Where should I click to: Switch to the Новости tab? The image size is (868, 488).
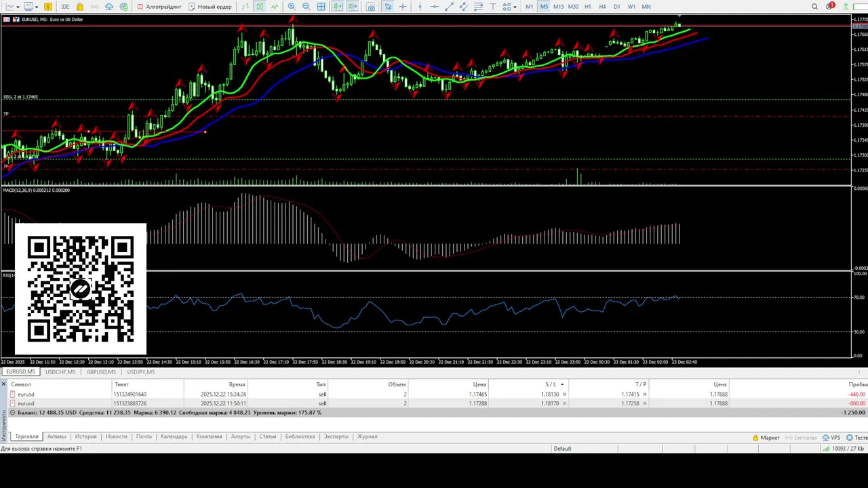click(x=116, y=436)
